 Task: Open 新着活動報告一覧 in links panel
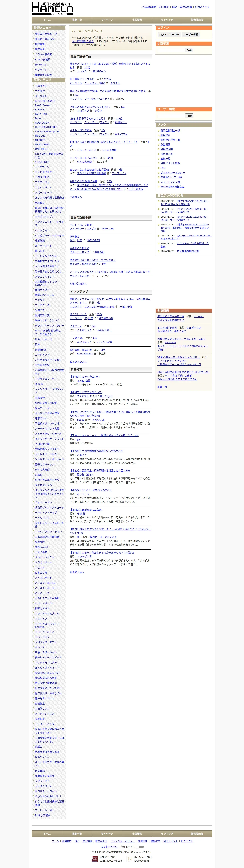click(x=170, y=130)
